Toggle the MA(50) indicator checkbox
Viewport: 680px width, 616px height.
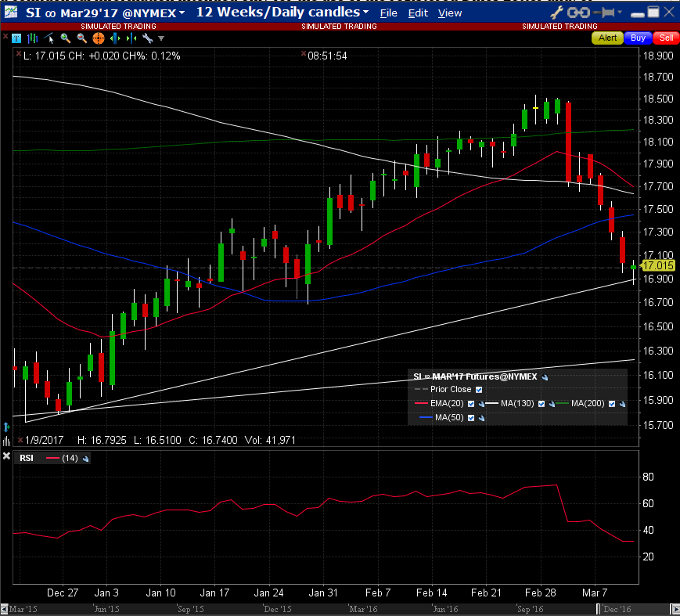(x=471, y=418)
